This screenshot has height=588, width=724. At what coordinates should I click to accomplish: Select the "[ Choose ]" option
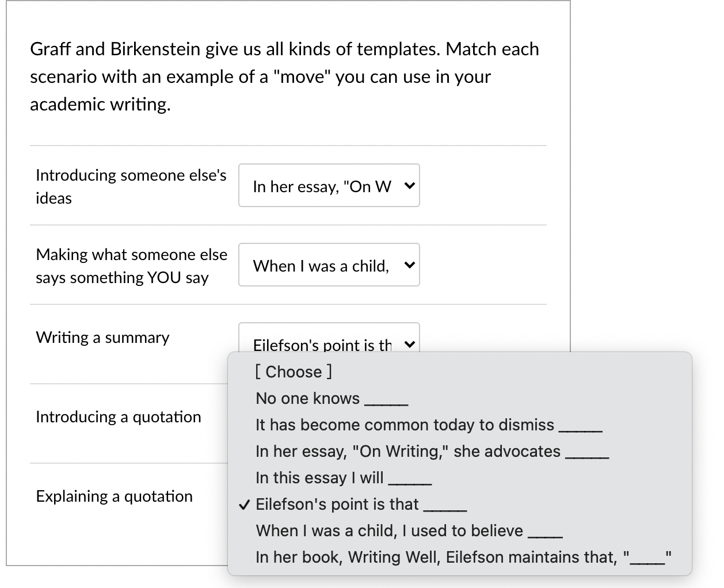click(x=292, y=372)
